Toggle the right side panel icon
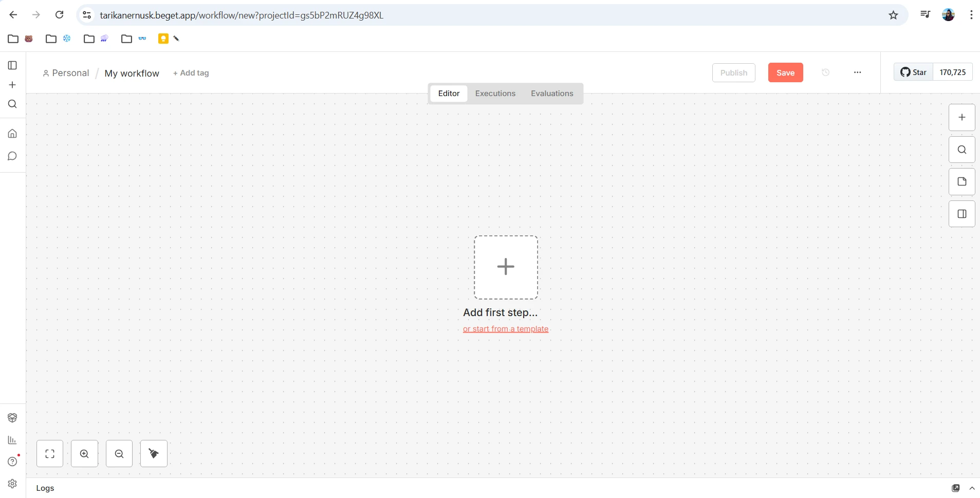This screenshot has width=980, height=498. [x=961, y=214]
